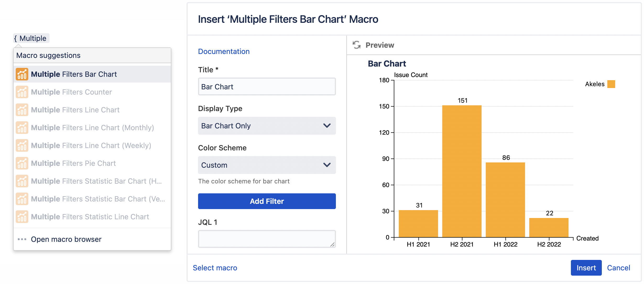Click the JQL 1 text area
Screen dimensions: 644x284
point(266,238)
